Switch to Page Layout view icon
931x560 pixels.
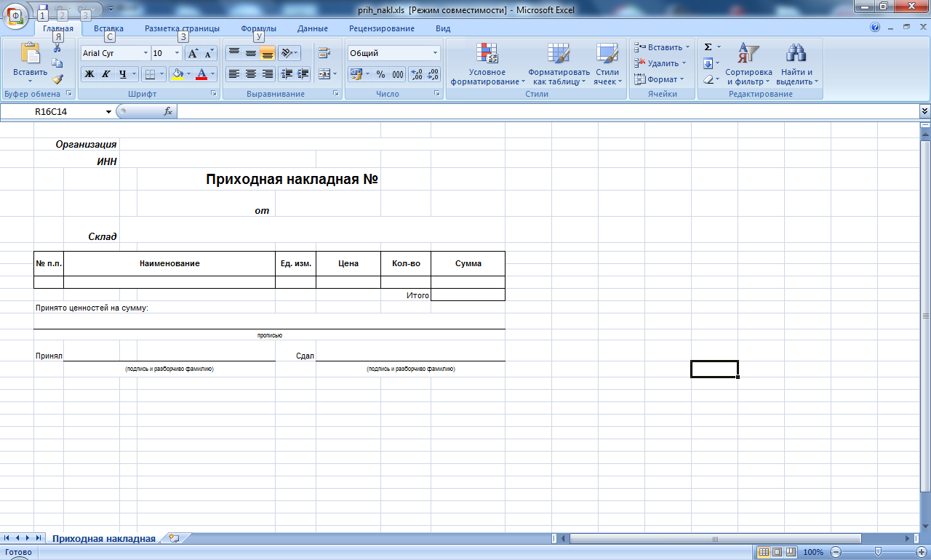(777, 552)
